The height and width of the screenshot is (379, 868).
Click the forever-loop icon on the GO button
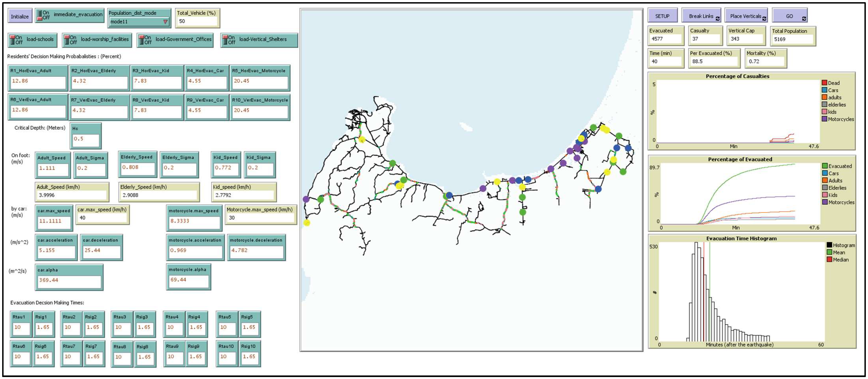pos(804,19)
